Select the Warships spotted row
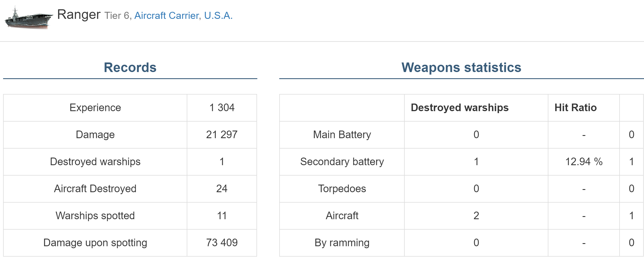 (x=95, y=216)
